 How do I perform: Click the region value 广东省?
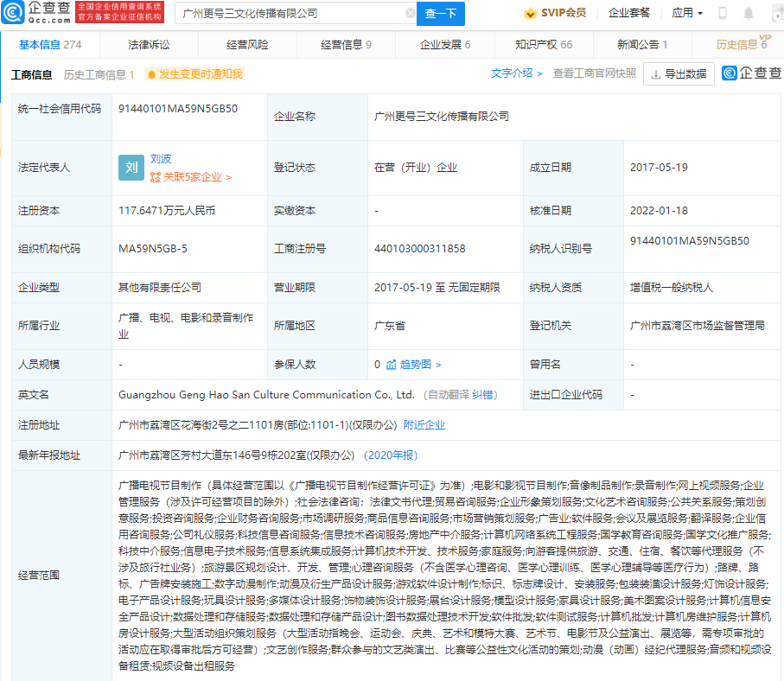[x=390, y=326]
